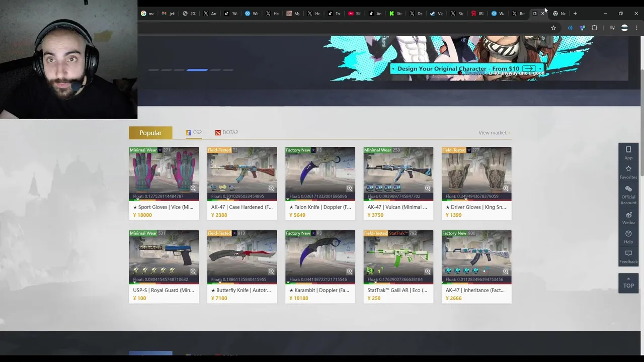Inspect Sport Gloves Vice with magnifier icon
This screenshot has width=644, height=362.
click(x=193, y=188)
